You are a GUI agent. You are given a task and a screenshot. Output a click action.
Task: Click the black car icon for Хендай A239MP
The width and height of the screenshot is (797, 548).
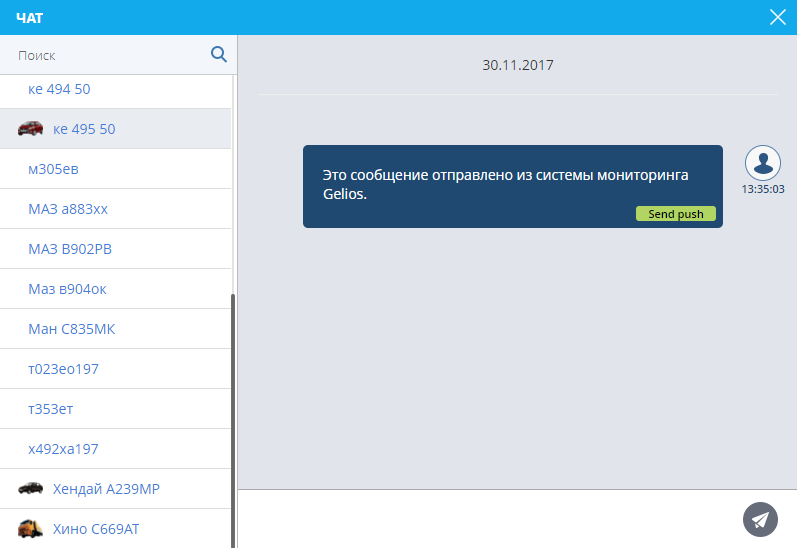point(31,488)
